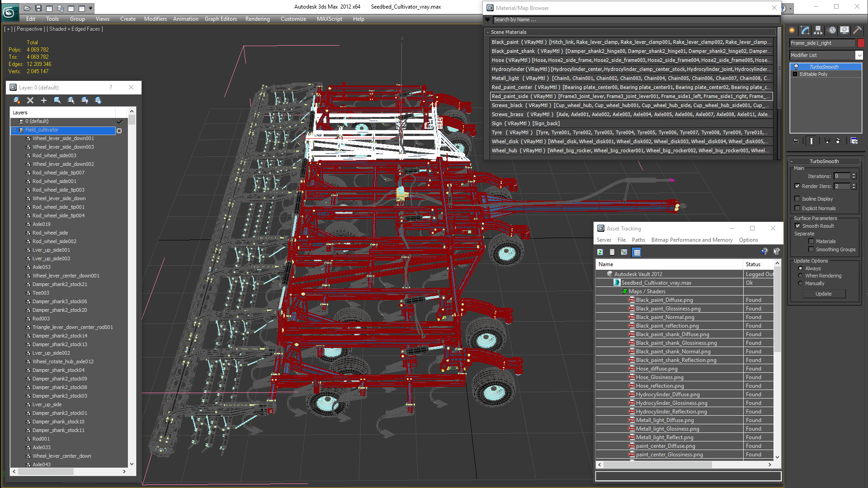868x488 pixels.
Task: Open the Graph Editors menu
Action: click(x=221, y=19)
